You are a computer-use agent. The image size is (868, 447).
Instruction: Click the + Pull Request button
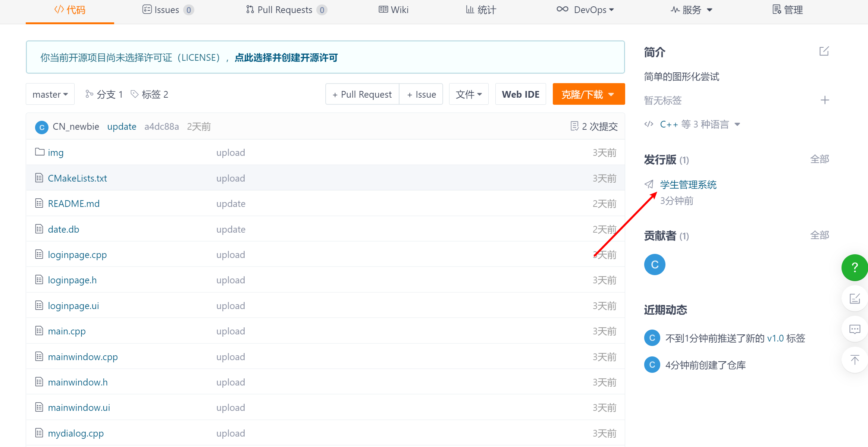pos(362,94)
